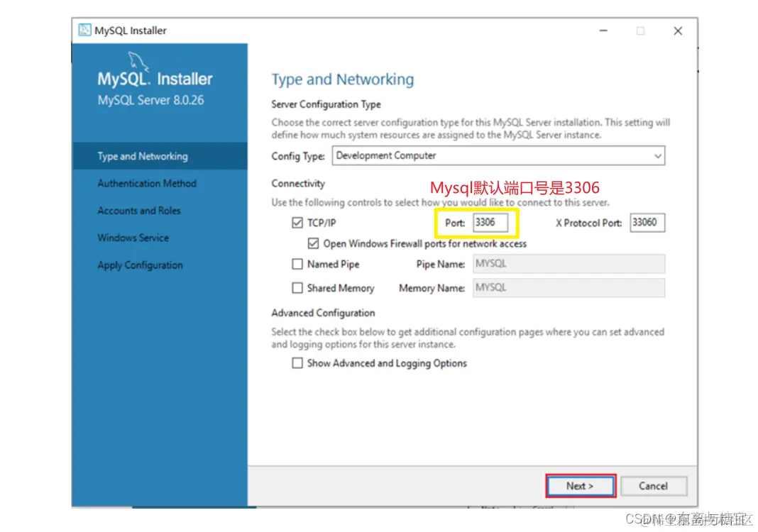
Task: Click the Cancel button
Action: (653, 486)
